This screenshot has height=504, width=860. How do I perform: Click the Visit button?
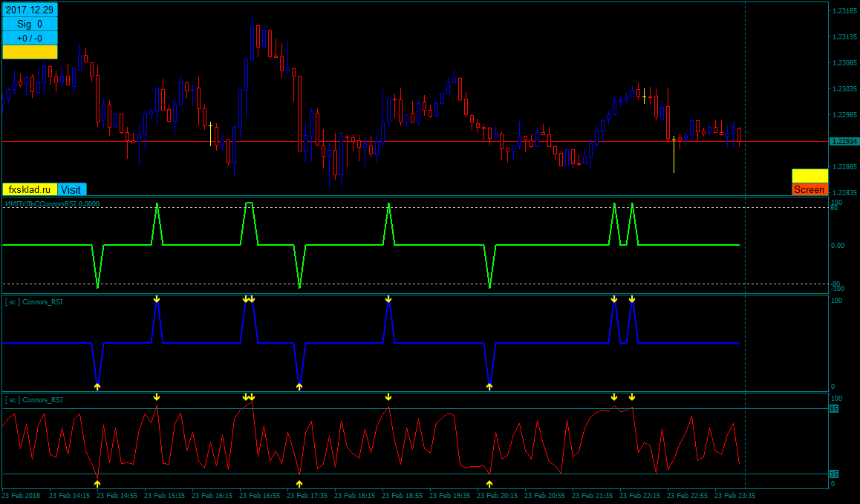(72, 190)
